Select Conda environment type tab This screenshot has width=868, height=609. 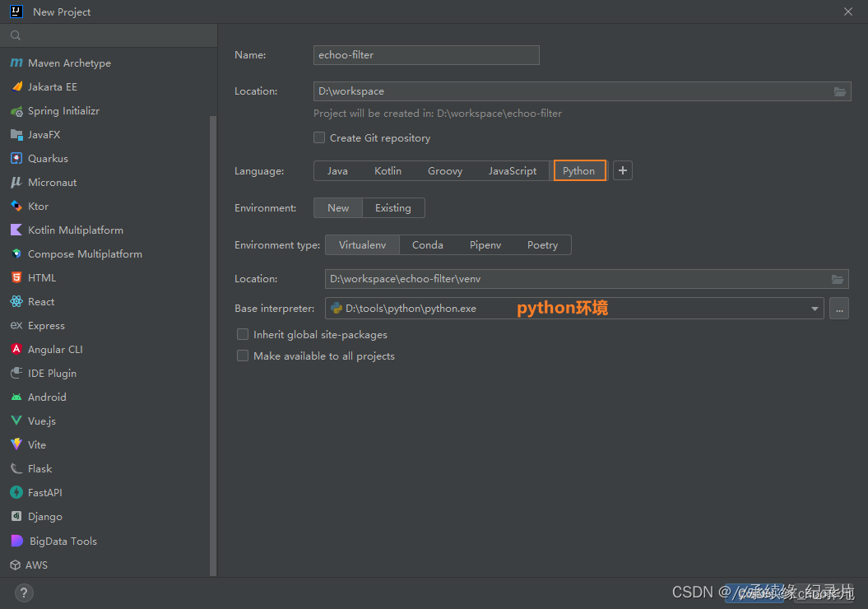pos(427,244)
